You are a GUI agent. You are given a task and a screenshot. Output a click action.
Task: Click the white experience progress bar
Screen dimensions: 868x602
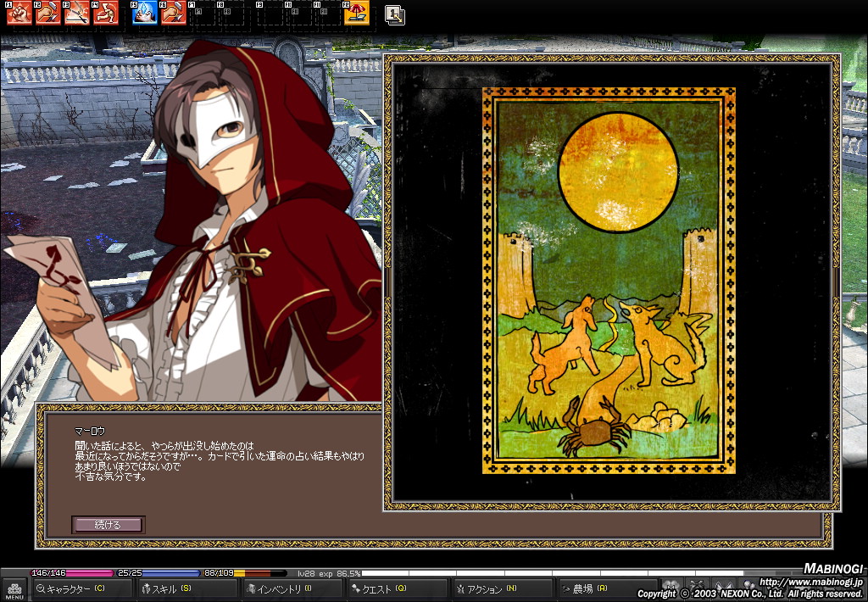(x=582, y=574)
